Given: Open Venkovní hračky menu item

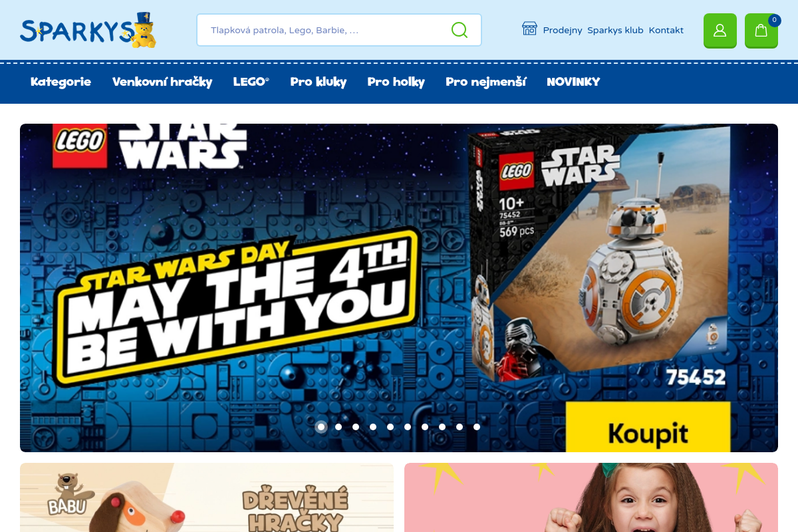Looking at the screenshot, I should (x=162, y=82).
